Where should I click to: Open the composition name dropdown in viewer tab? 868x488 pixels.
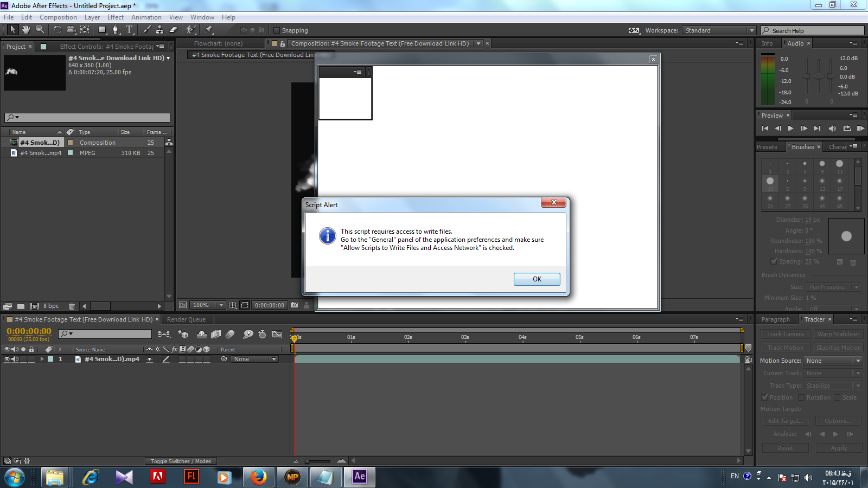click(478, 43)
